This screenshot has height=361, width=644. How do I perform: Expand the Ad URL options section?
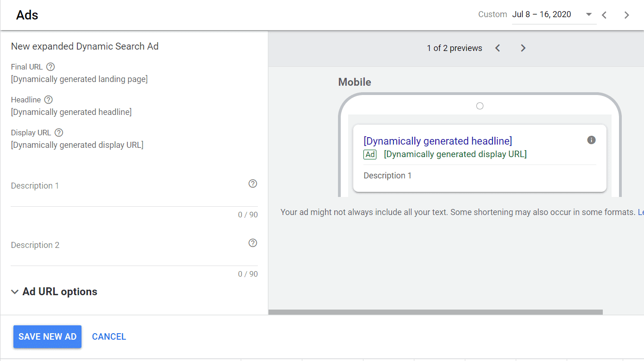[54, 291]
